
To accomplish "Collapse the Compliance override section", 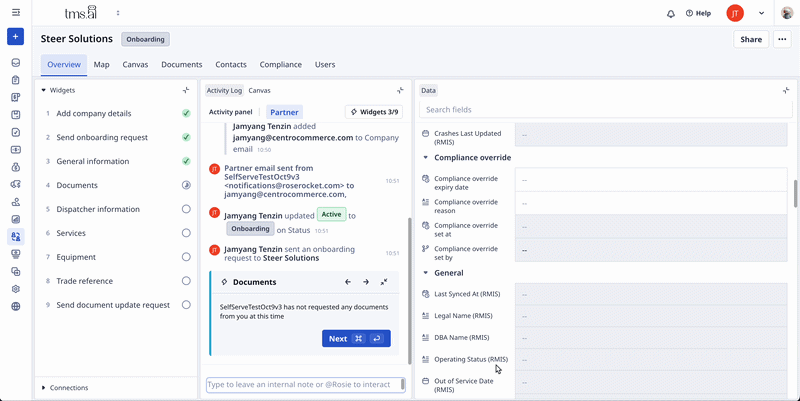I will click(x=426, y=157).
